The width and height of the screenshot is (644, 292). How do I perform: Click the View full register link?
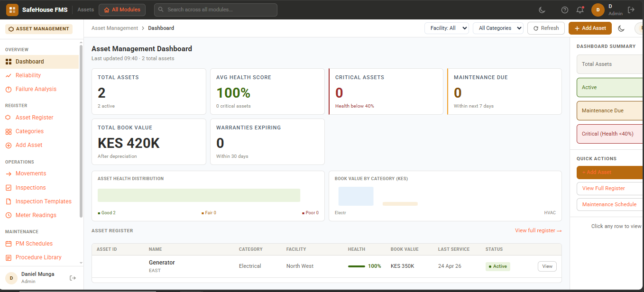coord(538,230)
